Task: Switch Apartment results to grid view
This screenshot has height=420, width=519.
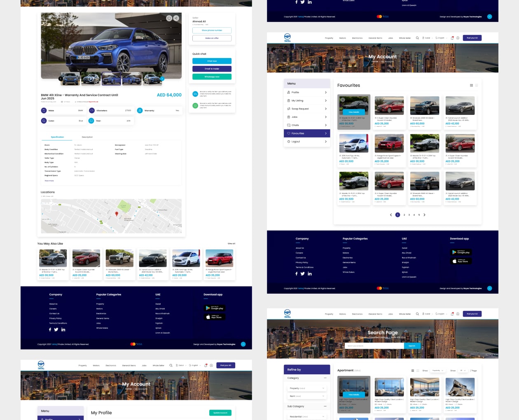Action: tap(413, 371)
